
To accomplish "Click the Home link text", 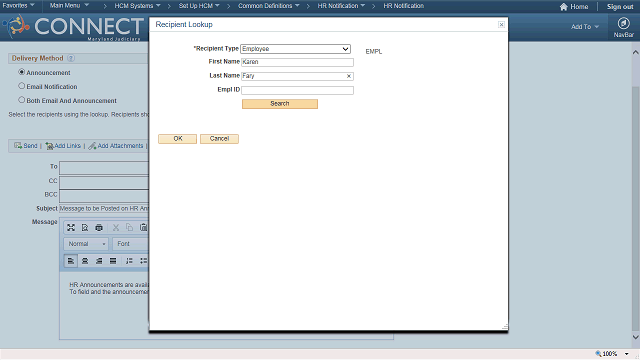I will point(579,7).
